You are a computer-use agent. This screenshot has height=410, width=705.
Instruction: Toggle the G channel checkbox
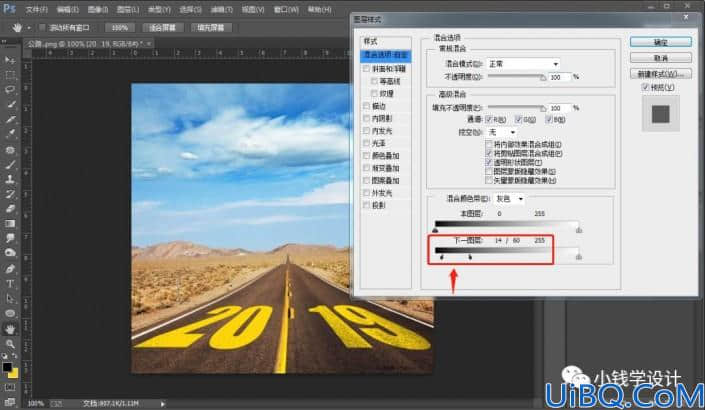pyautogui.click(x=518, y=119)
